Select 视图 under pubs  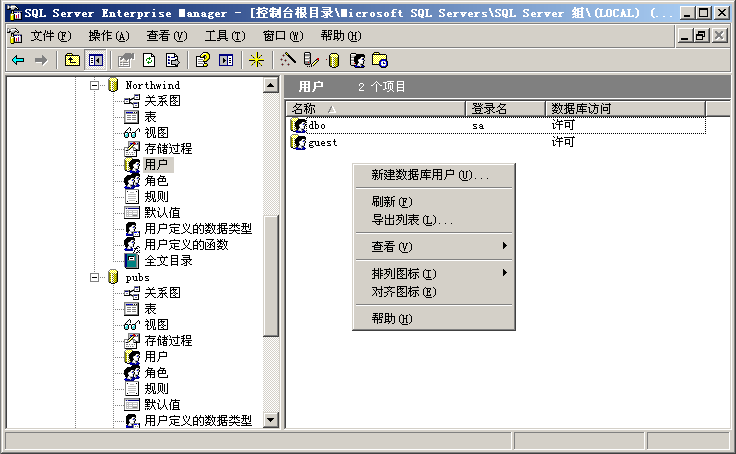tap(156, 325)
